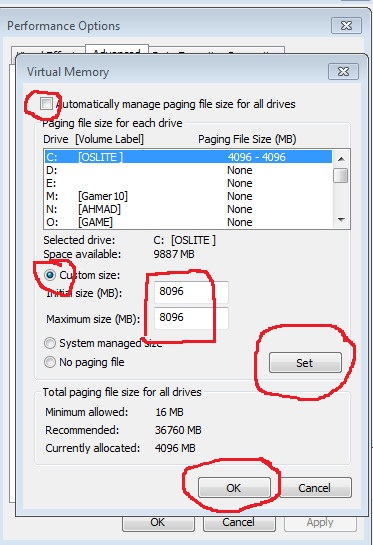Screen dimensions: 373x545
Task: Cancel the Virtual Memory dialog
Action: 315,488
